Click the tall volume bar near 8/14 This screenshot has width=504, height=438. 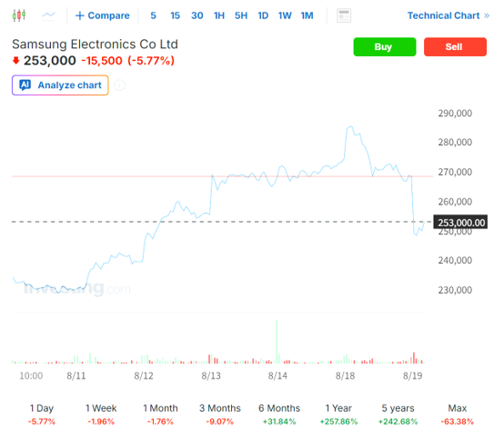tap(277, 342)
